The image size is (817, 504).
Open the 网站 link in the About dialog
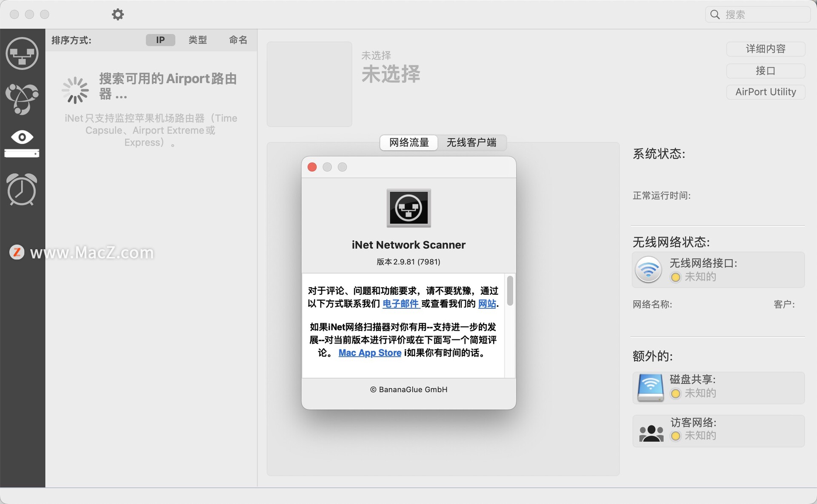(487, 304)
